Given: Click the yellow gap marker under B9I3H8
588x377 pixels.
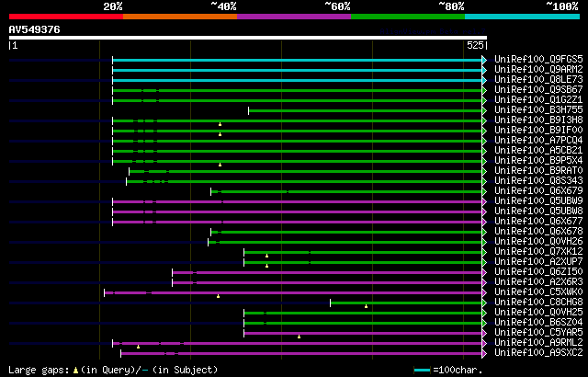Looking at the screenshot, I should pos(220,124).
